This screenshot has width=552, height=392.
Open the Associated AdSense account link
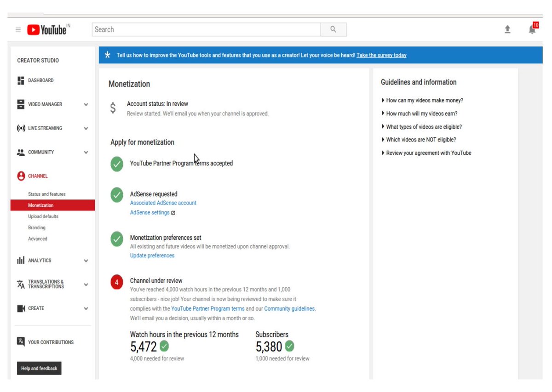point(163,203)
